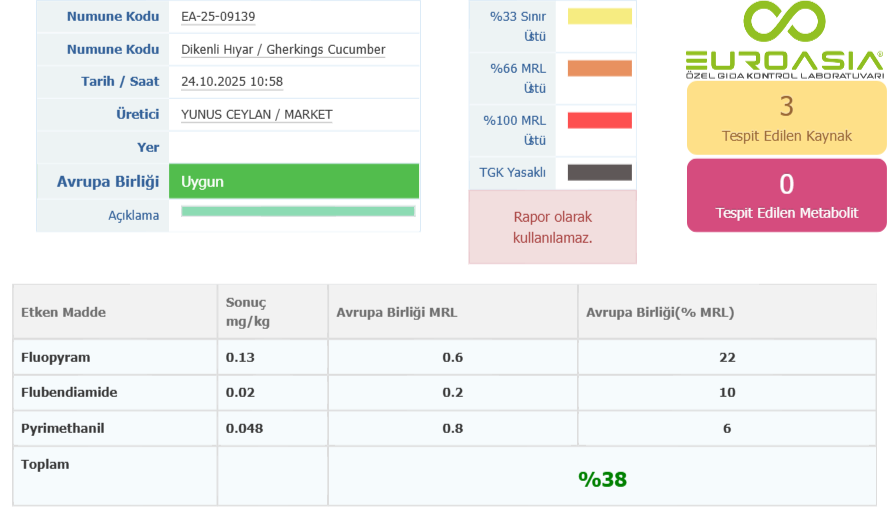Select the green Uygun status bar

pos(294,182)
